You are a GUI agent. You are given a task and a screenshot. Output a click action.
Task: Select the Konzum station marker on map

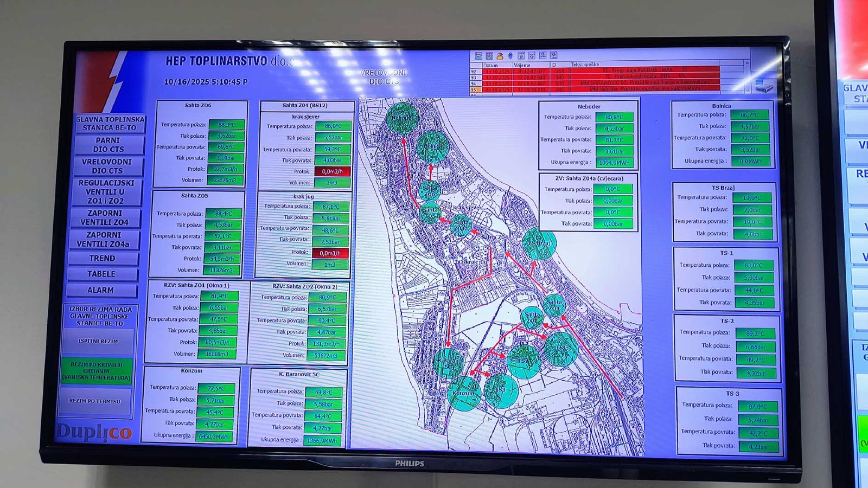point(464,393)
